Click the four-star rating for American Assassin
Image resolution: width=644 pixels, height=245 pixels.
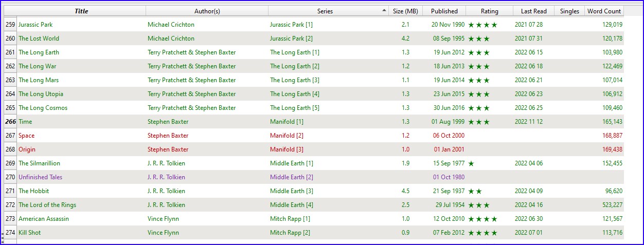pos(482,219)
